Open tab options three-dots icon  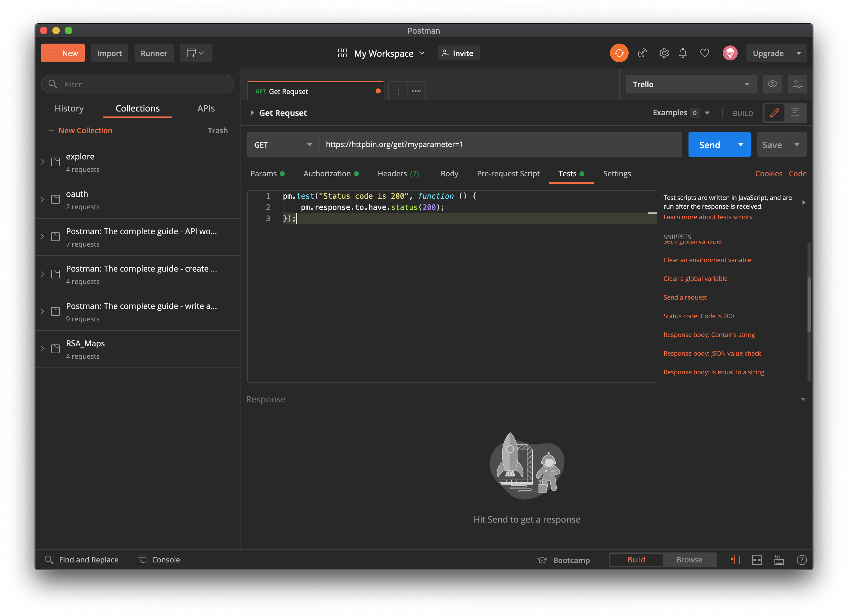(416, 91)
